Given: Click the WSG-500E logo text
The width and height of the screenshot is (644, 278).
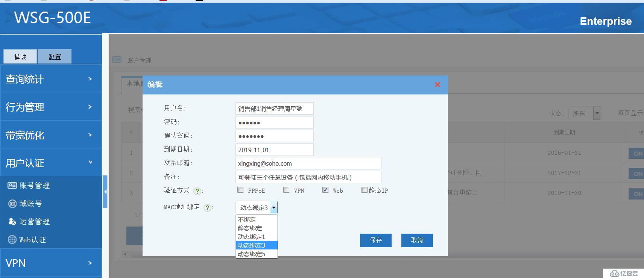Looking at the screenshot, I should 53,18.
